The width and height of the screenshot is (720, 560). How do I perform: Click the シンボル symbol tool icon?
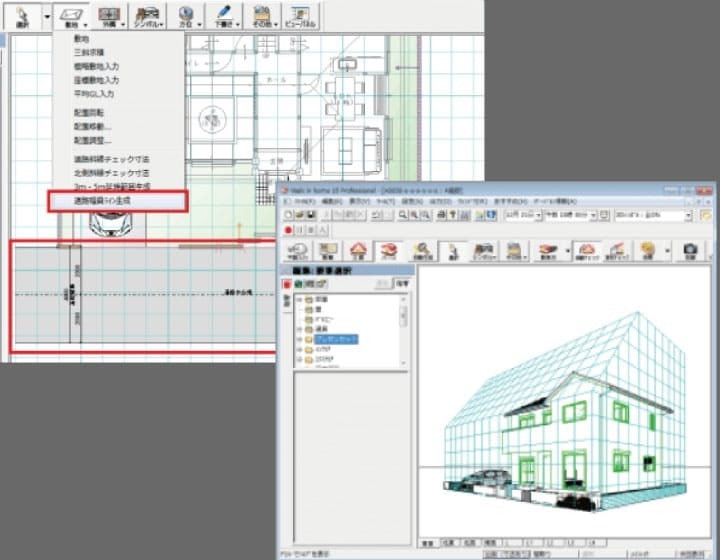pyautogui.click(x=146, y=15)
